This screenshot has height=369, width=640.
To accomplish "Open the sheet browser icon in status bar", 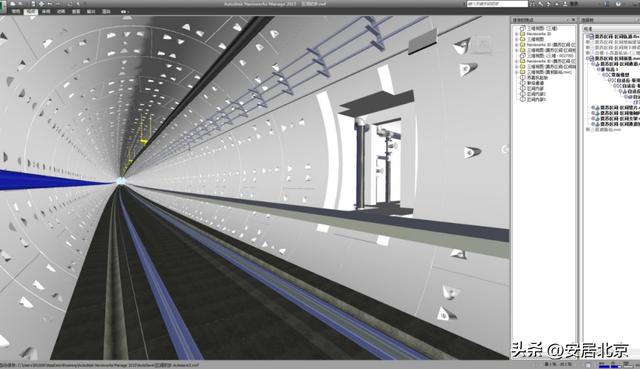I will click(x=588, y=365).
